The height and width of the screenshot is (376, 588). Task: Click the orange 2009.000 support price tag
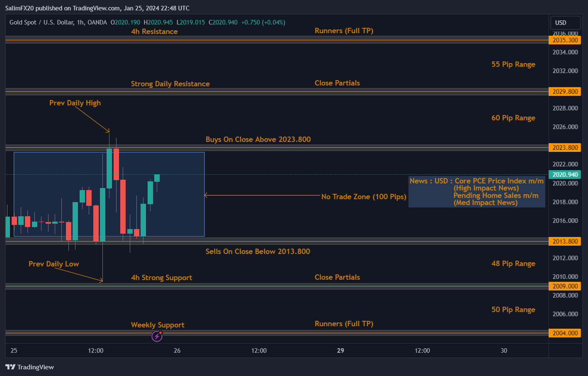click(x=565, y=286)
